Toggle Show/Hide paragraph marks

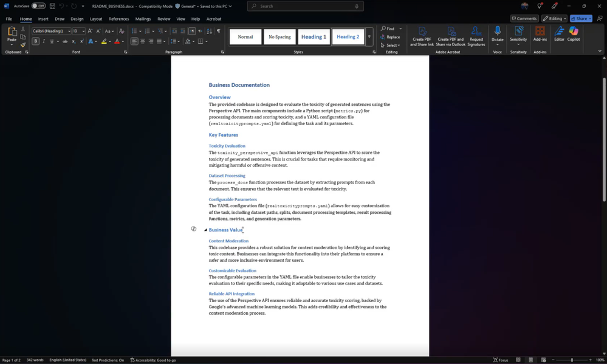coord(218,31)
